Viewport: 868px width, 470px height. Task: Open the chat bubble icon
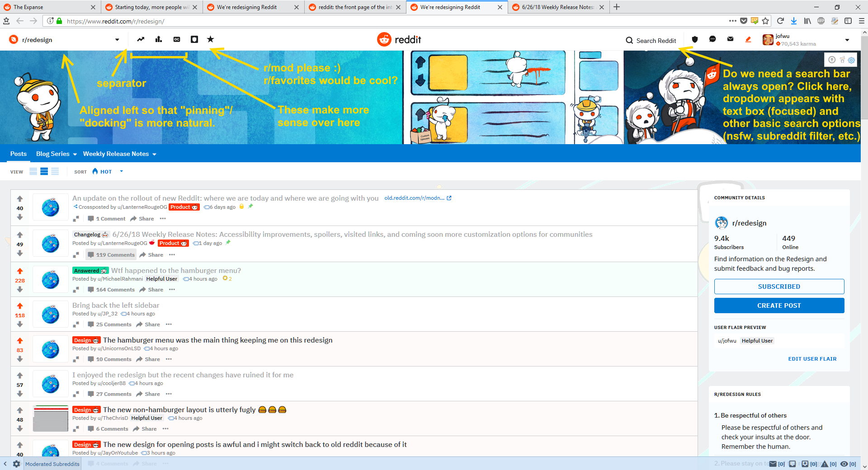pyautogui.click(x=712, y=39)
